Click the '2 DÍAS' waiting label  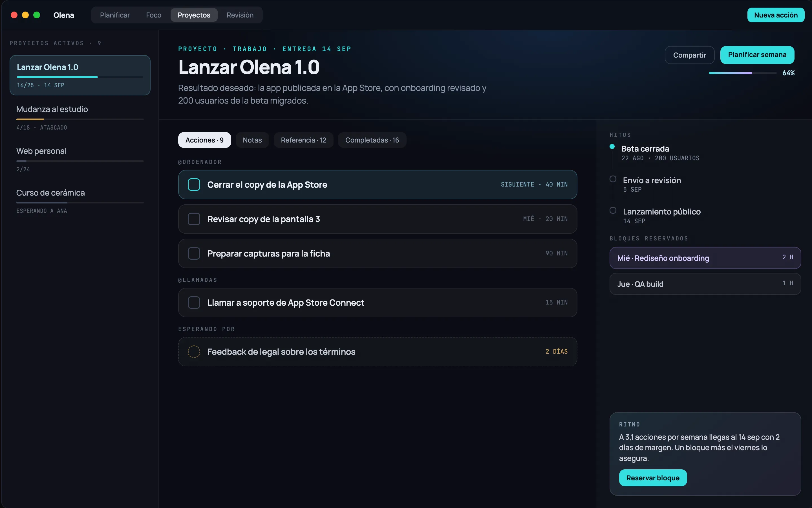pos(557,351)
